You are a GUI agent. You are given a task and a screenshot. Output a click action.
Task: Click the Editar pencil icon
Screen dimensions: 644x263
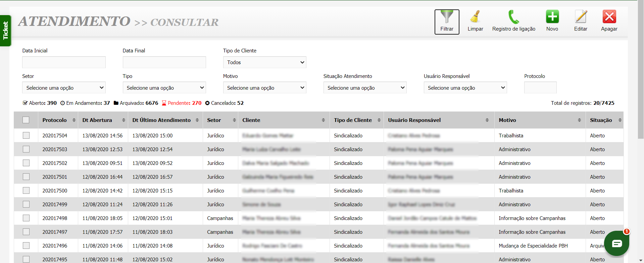(581, 17)
